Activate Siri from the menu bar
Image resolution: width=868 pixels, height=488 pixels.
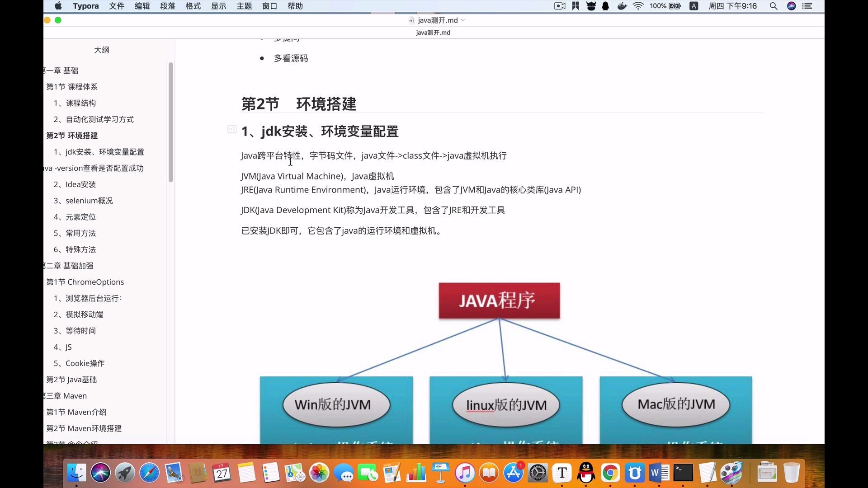(792, 6)
